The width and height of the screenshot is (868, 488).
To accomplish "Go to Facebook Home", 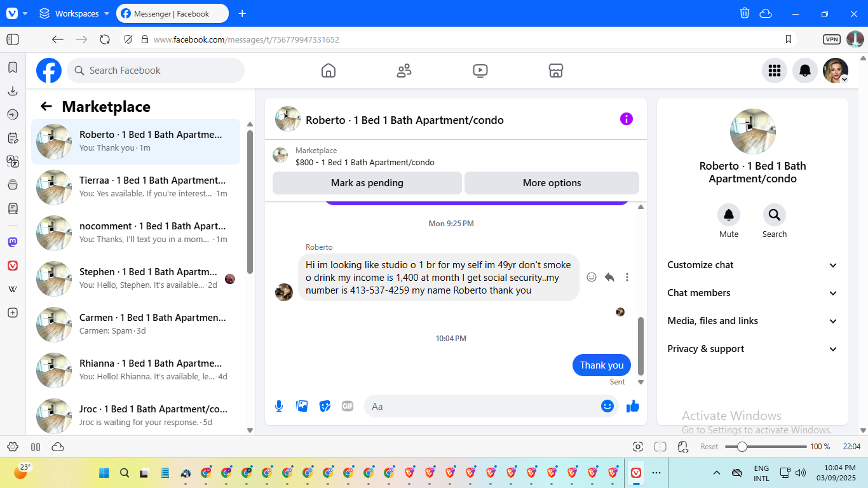I will point(329,71).
